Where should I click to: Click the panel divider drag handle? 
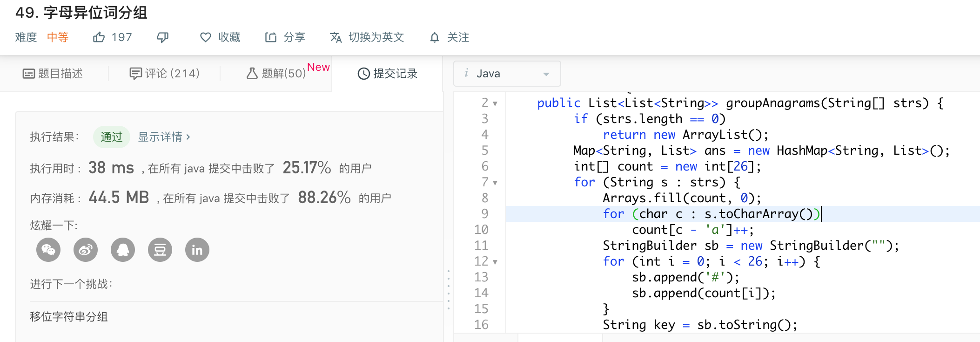pyautogui.click(x=449, y=290)
